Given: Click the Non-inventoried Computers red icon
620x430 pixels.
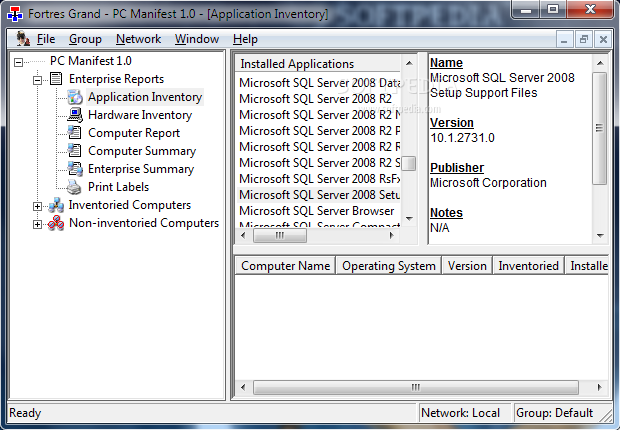Looking at the screenshot, I should (56, 223).
